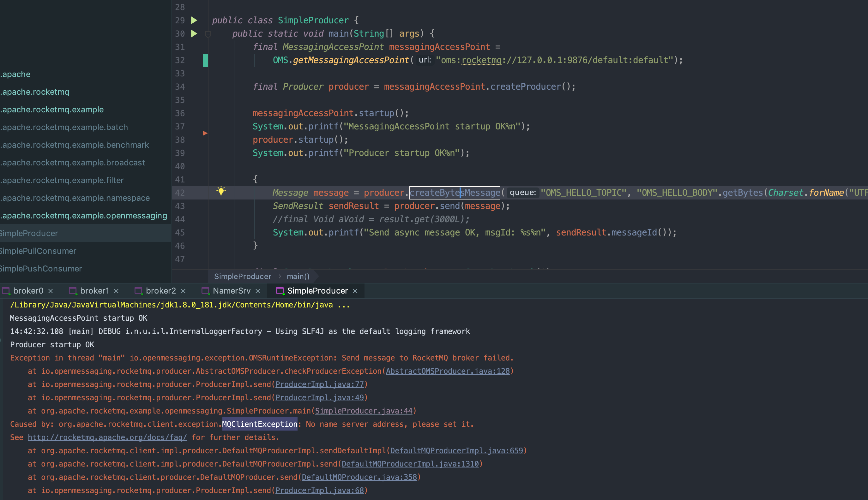Close the SimpleProducer run tab
Image resolution: width=868 pixels, height=500 pixels.
coord(355,291)
